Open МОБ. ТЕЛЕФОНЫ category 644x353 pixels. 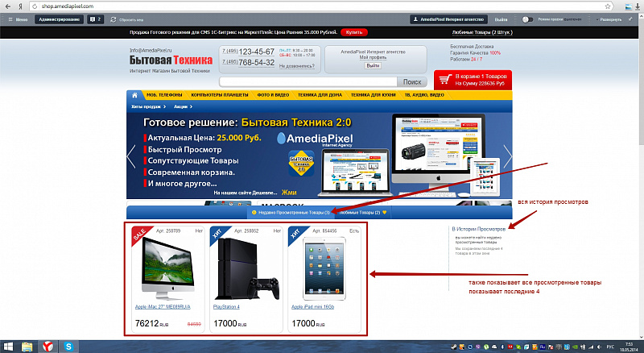tap(164, 95)
